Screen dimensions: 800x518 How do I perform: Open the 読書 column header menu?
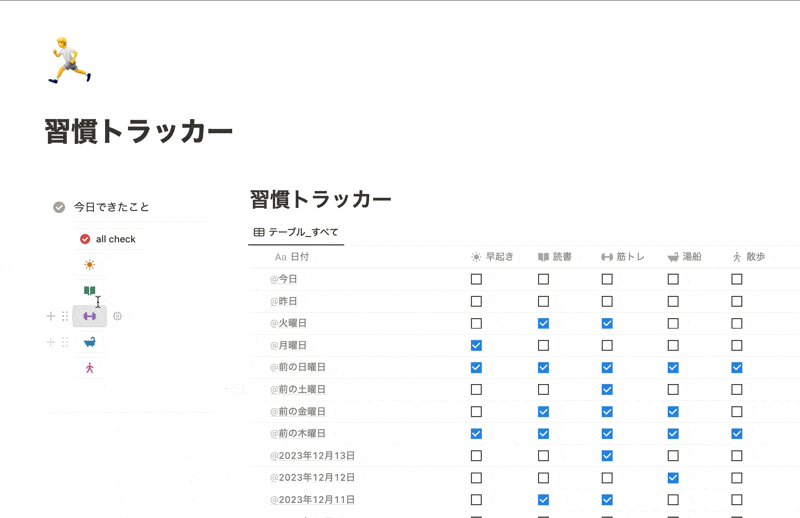(555, 257)
